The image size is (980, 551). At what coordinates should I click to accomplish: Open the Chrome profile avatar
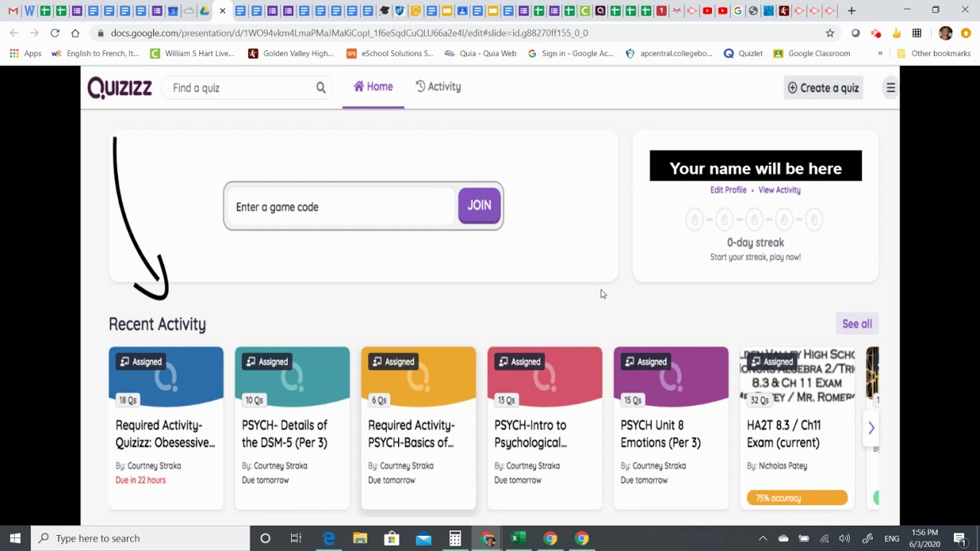coord(946,33)
